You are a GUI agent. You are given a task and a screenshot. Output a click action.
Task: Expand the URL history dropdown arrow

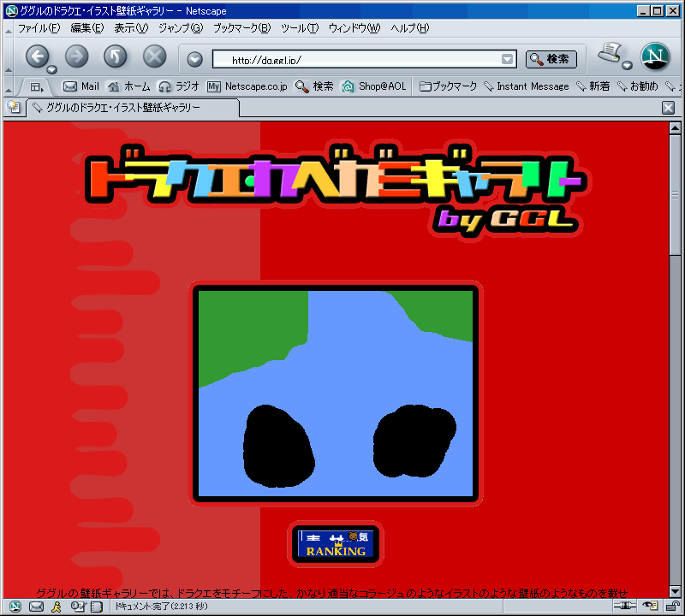(507, 59)
